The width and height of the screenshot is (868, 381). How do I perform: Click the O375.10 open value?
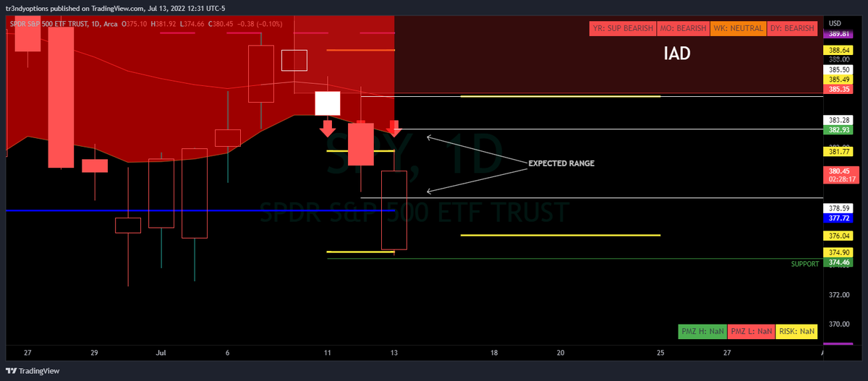[x=136, y=25]
